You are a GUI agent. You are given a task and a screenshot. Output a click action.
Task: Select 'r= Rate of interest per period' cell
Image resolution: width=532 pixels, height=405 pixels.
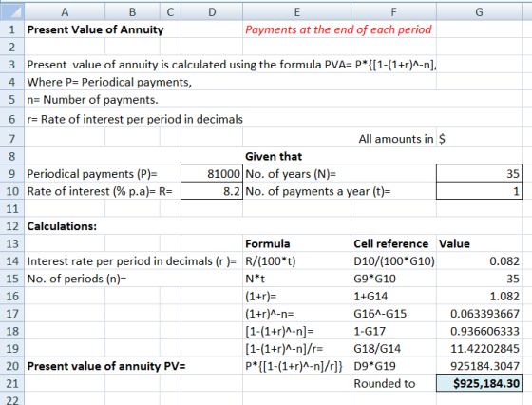[135, 119]
